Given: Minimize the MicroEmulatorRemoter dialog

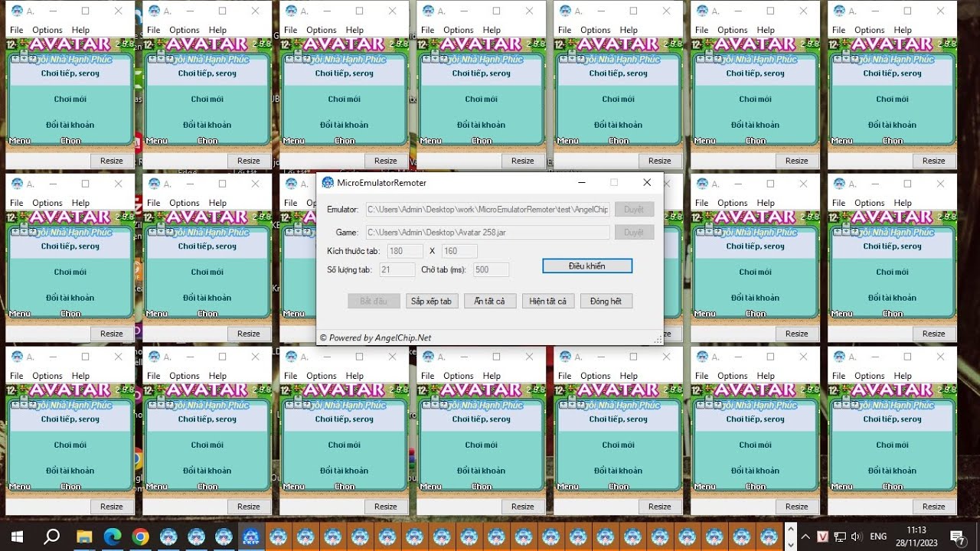Looking at the screenshot, I should tap(583, 183).
